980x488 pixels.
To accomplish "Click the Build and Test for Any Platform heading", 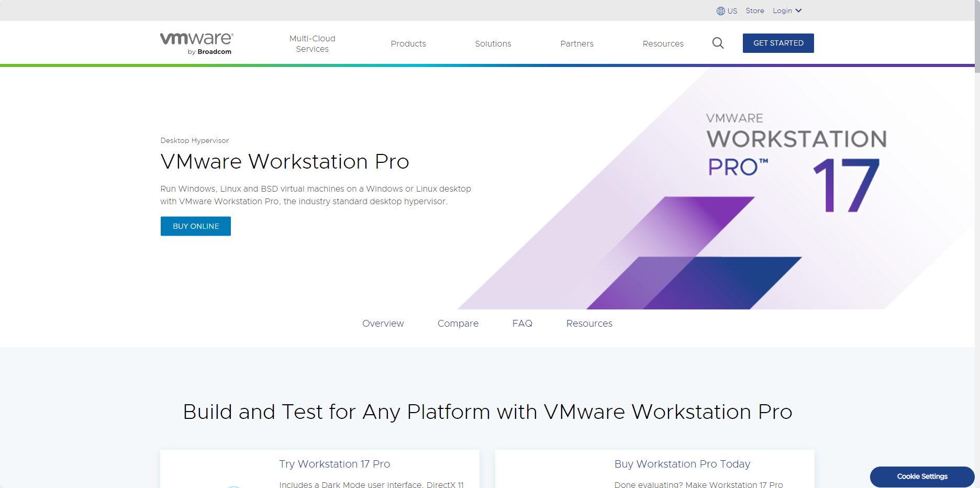I will pyautogui.click(x=487, y=412).
